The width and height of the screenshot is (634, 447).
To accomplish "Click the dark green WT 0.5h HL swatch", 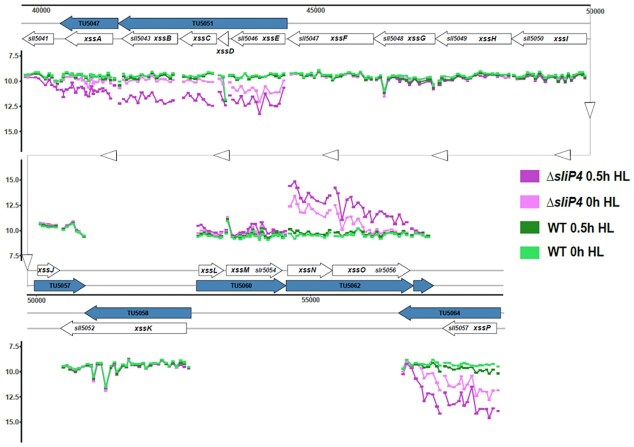I will [x=529, y=227].
